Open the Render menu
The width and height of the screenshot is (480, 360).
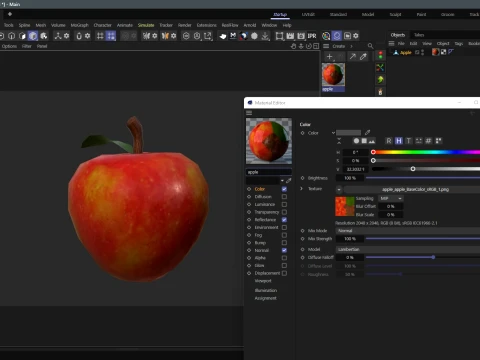(184, 25)
